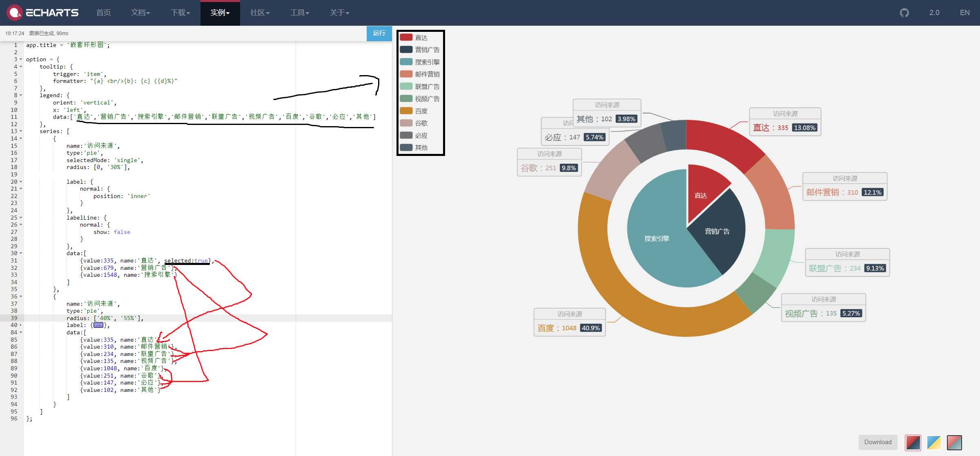Image resolution: width=980 pixels, height=456 pixels.
Task: Collapse legend fold at line 8
Action: coord(21,96)
